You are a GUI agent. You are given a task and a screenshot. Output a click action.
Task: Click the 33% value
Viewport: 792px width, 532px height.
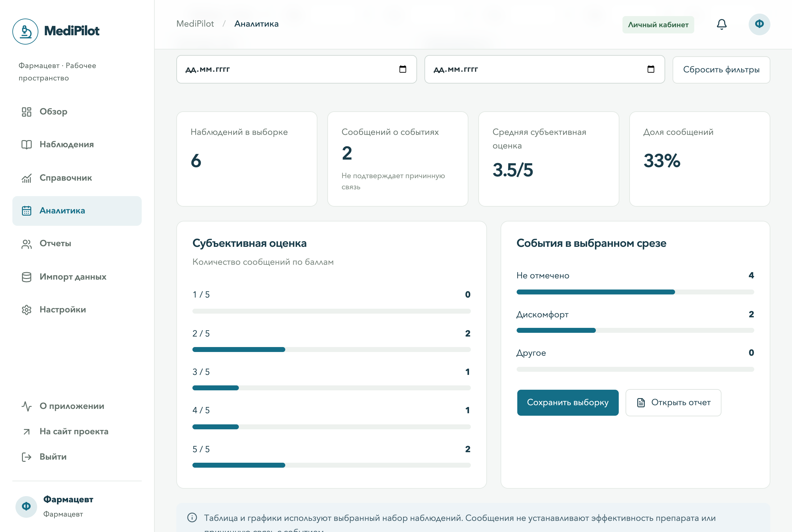(x=662, y=161)
